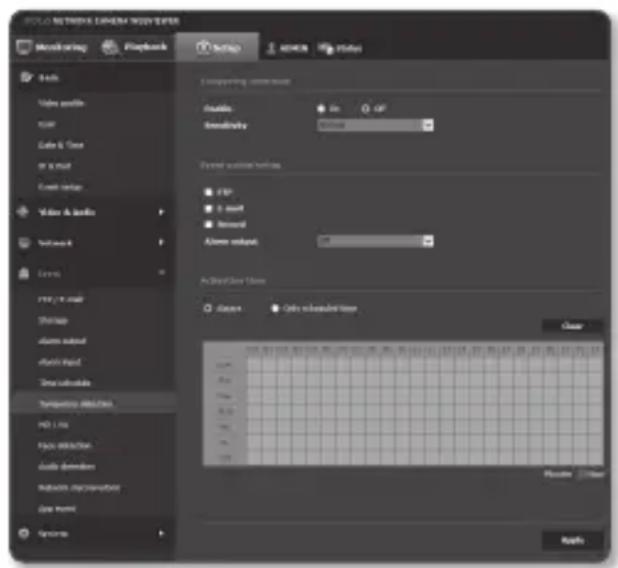Click the System gear icon
Viewport: 618px width, 568px height.
click(x=24, y=533)
